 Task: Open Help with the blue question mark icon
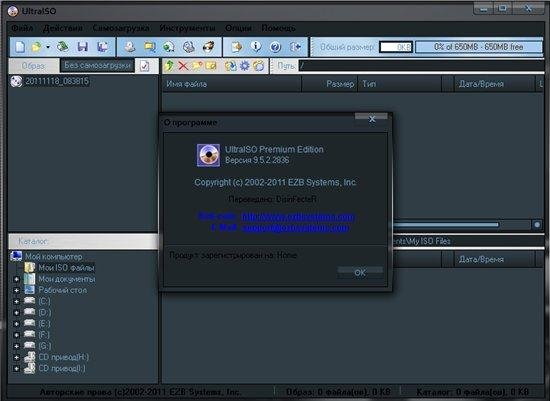pos(276,47)
